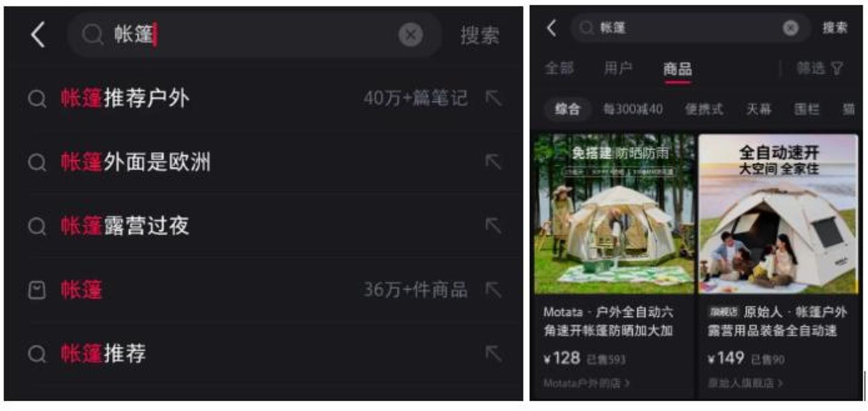Tap the arrow icon beside 帐篷外面是欧洲
868x411 pixels.
(493, 162)
